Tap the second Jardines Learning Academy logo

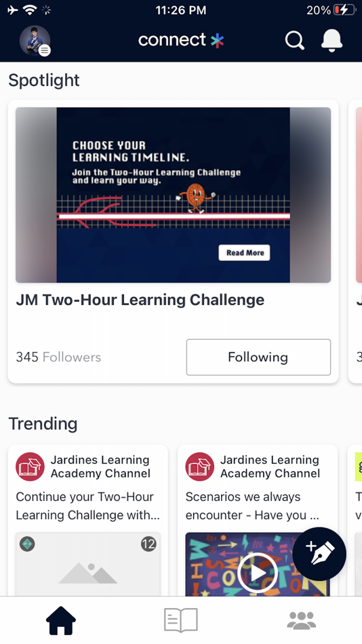tap(200, 466)
